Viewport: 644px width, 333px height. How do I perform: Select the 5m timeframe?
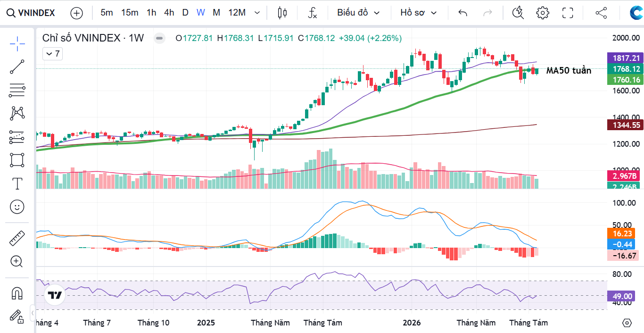[x=107, y=13]
